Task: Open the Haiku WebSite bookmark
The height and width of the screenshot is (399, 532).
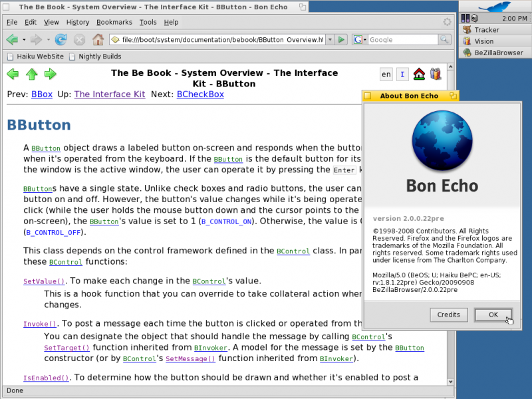Action: tap(36, 57)
